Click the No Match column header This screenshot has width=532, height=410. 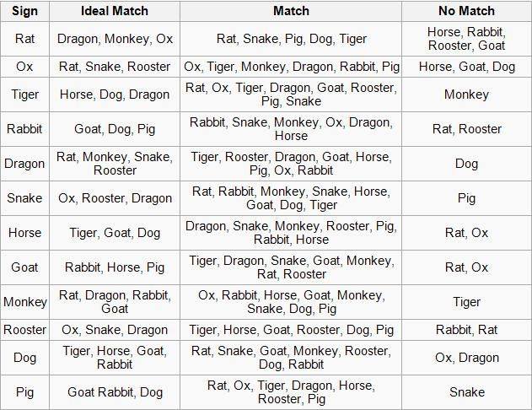466,11
